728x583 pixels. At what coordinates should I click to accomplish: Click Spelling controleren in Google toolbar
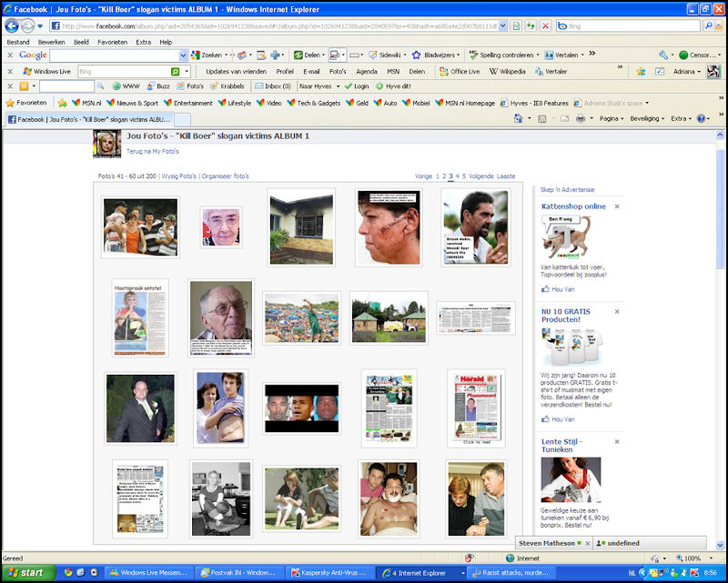[x=504, y=55]
